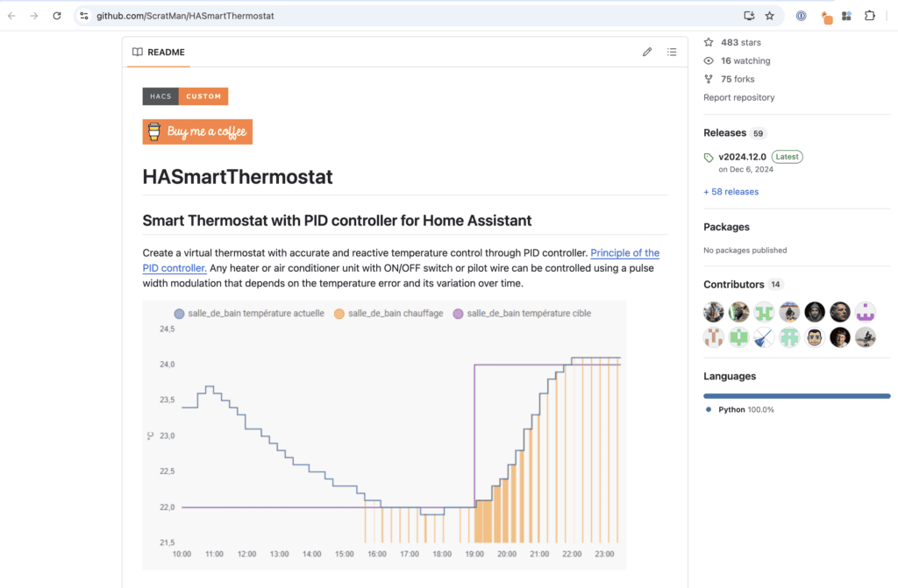898x588 pixels.
Task: Select the README tab
Action: click(x=159, y=52)
